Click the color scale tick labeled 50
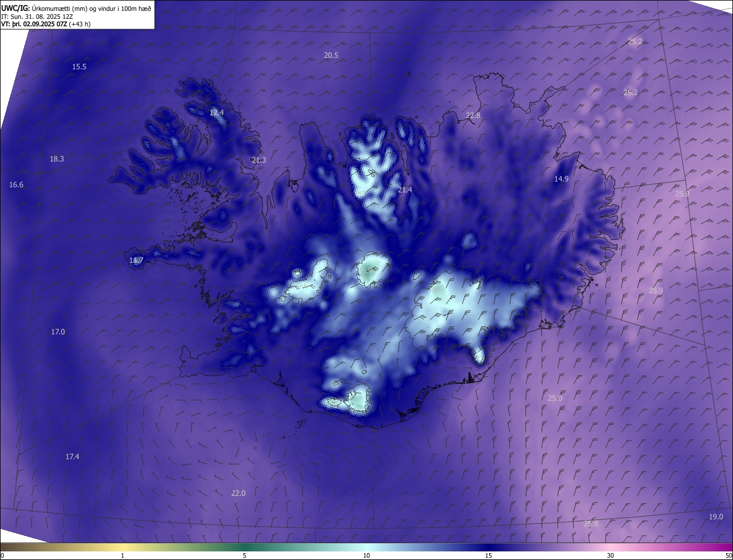Viewport: 733px width, 560px height. tap(728, 555)
